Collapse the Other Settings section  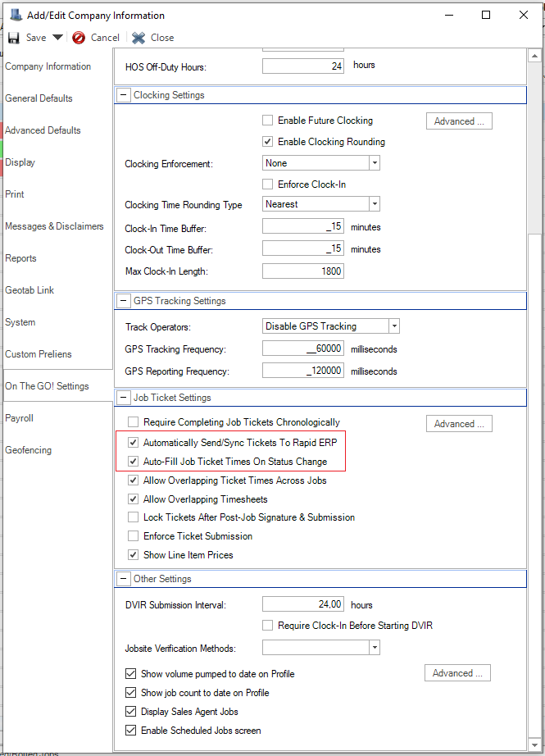click(124, 579)
